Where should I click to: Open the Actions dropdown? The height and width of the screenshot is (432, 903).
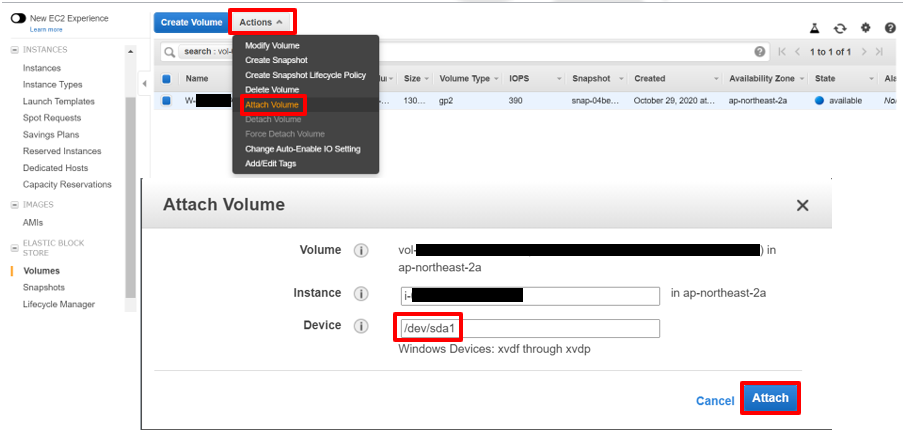(x=261, y=22)
